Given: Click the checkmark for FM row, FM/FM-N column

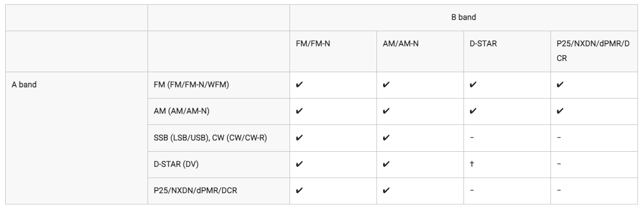Looking at the screenshot, I should point(299,84).
